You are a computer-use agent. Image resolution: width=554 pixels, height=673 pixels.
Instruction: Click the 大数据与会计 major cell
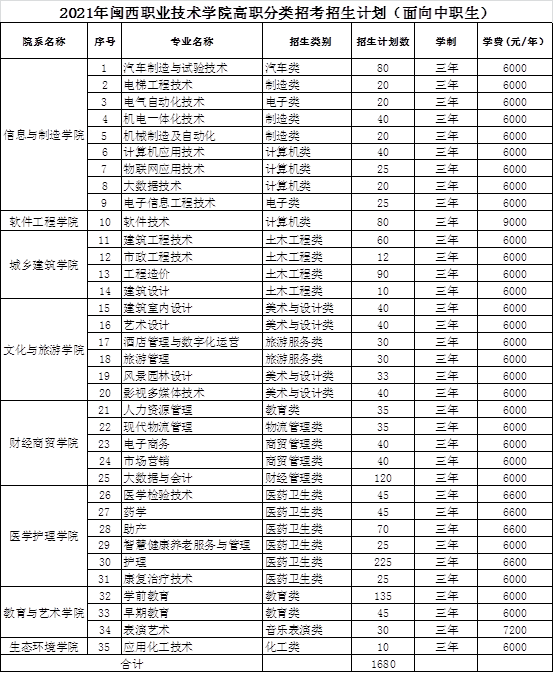pos(192,477)
